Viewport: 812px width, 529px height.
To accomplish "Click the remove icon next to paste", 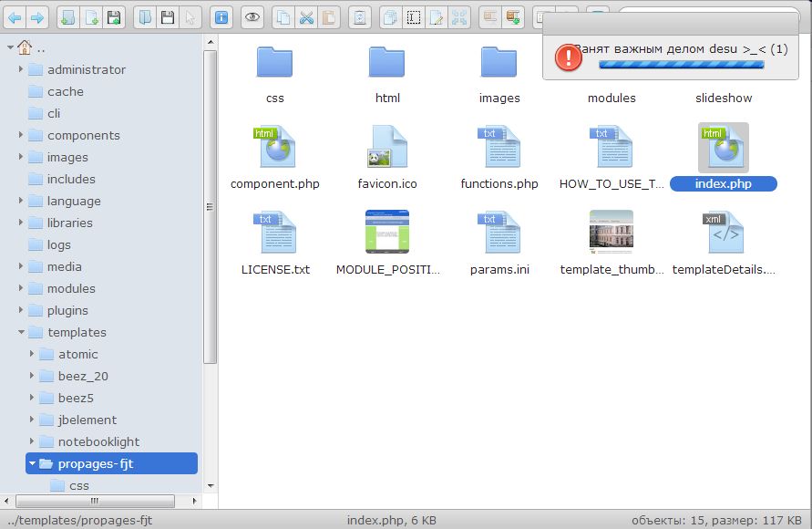I will pyautogui.click(x=359, y=18).
